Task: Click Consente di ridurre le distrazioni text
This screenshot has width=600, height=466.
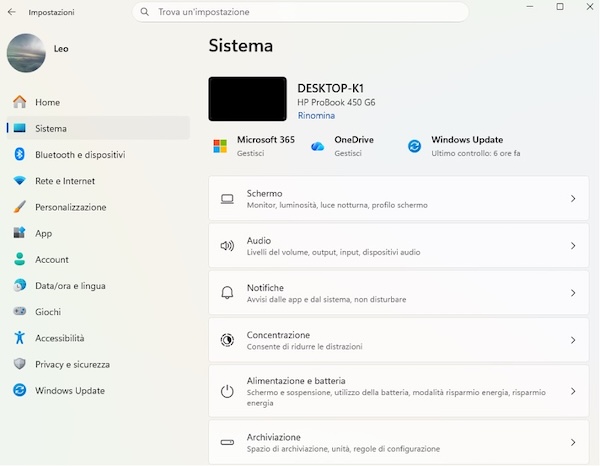Action: (x=304, y=347)
